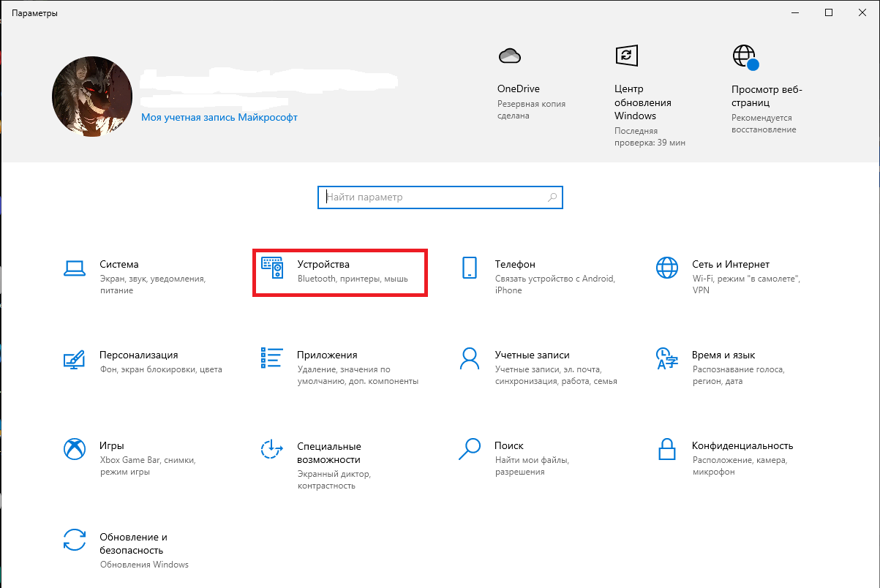Open the Игры category title
Screen dimensions: 880x588
(x=112, y=445)
